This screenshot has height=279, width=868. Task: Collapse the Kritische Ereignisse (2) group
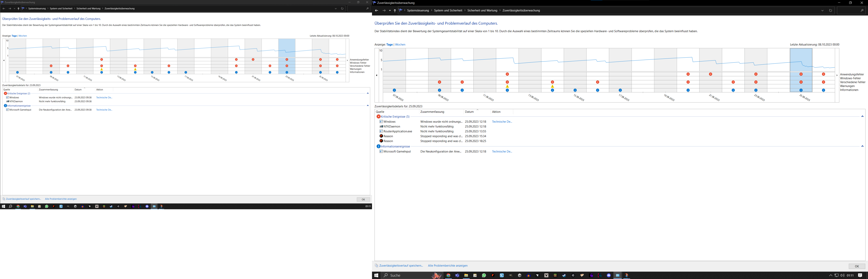coord(368,93)
